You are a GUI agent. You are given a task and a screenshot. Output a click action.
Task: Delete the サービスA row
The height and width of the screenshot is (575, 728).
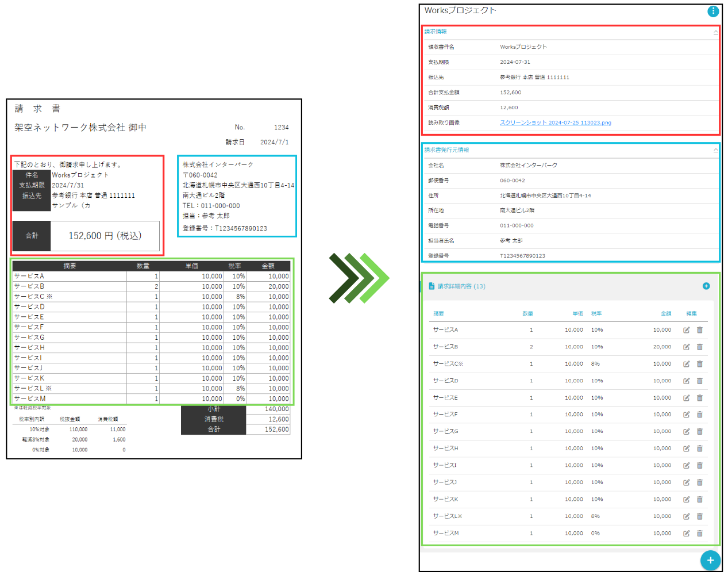pyautogui.click(x=700, y=330)
